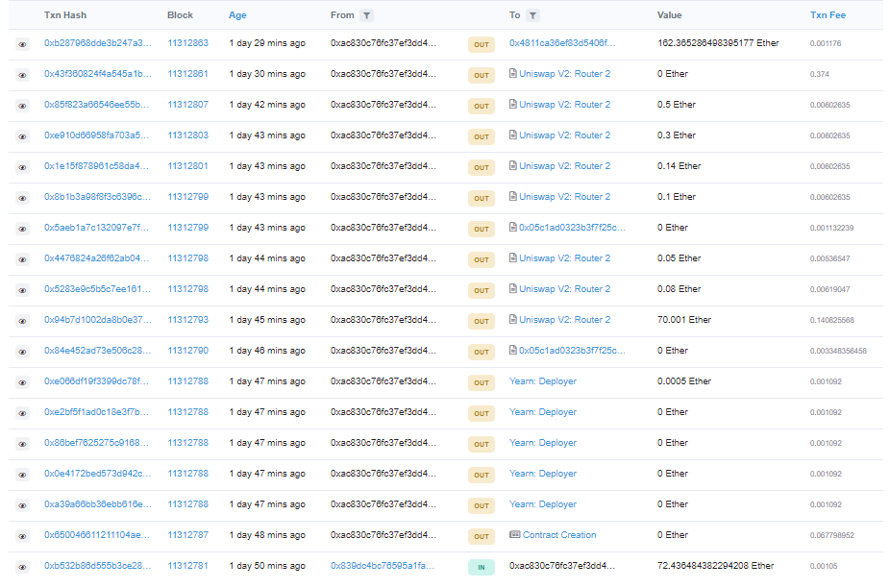The width and height of the screenshot is (890, 588).
Task: Click the Contract Creation icon
Action: 514,535
